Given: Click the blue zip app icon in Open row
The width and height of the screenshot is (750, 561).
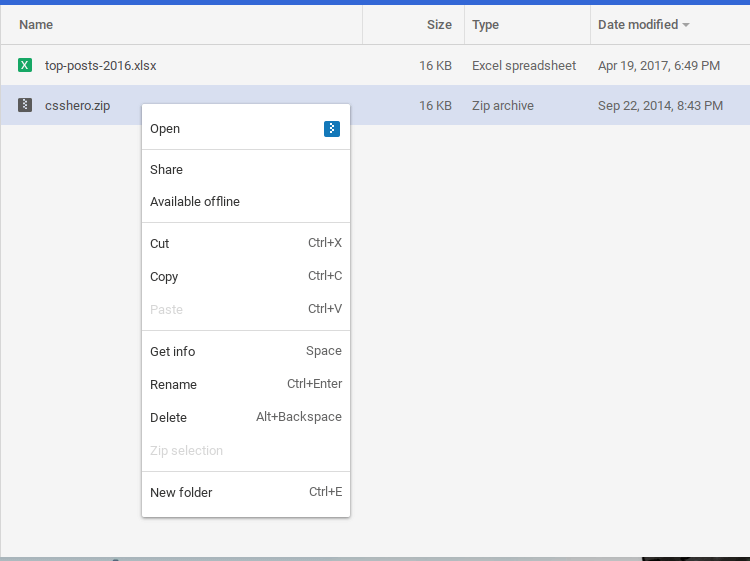Looking at the screenshot, I should [332, 129].
